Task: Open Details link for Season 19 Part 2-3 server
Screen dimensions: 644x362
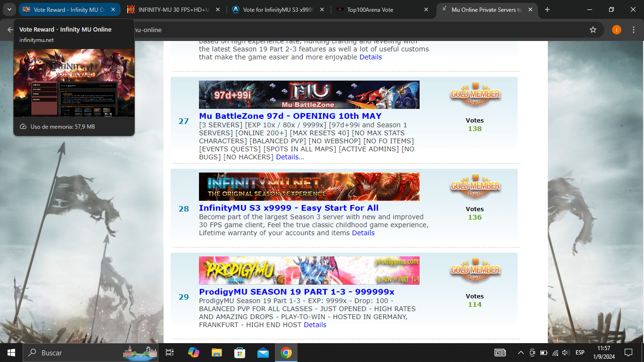Action: pyautogui.click(x=371, y=57)
